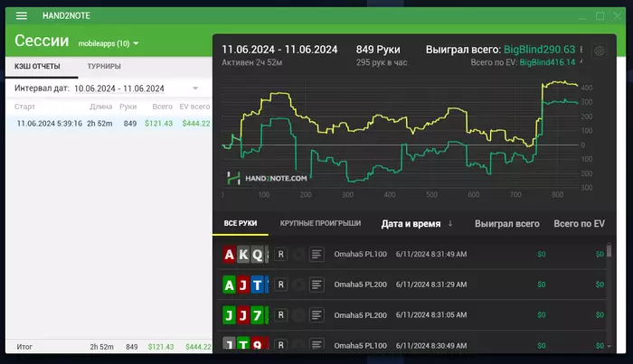The width and height of the screenshot is (633, 364).
Task: Click replay R icon for 8:31:29 AM hand
Action: [281, 285]
